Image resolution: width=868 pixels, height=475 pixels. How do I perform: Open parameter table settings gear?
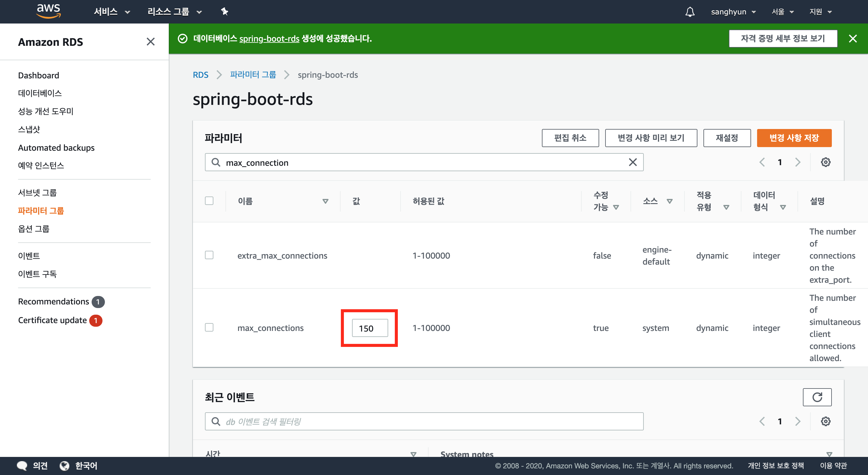pyautogui.click(x=825, y=162)
